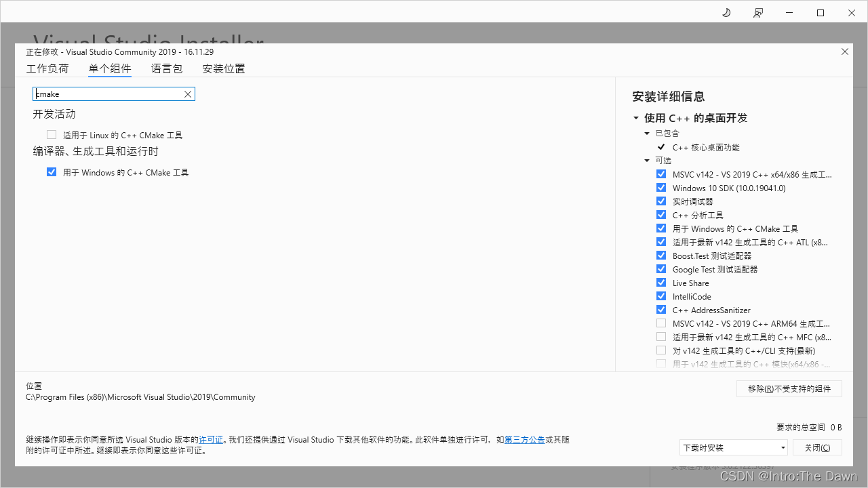Image resolution: width=868 pixels, height=488 pixels.
Task: Open 安装位置 tab
Action: [224, 68]
